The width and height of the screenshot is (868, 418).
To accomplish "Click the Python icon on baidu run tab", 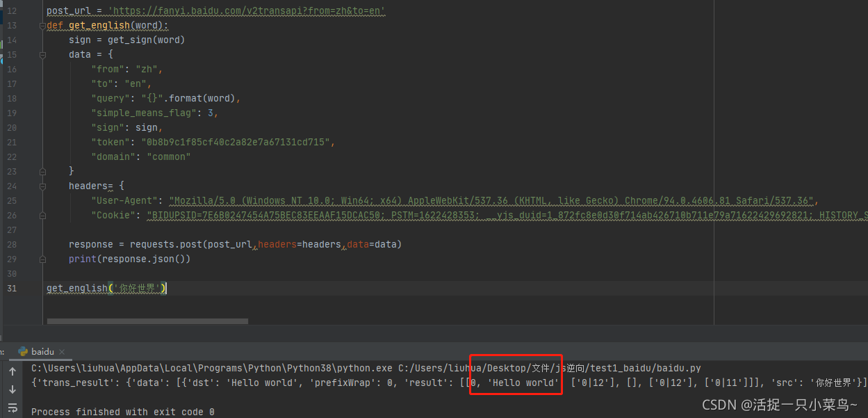I will tap(23, 352).
